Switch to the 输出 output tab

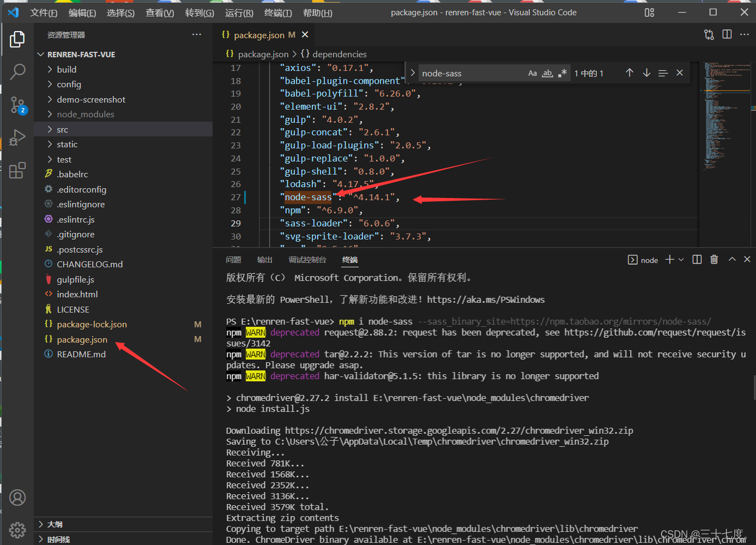(264, 260)
